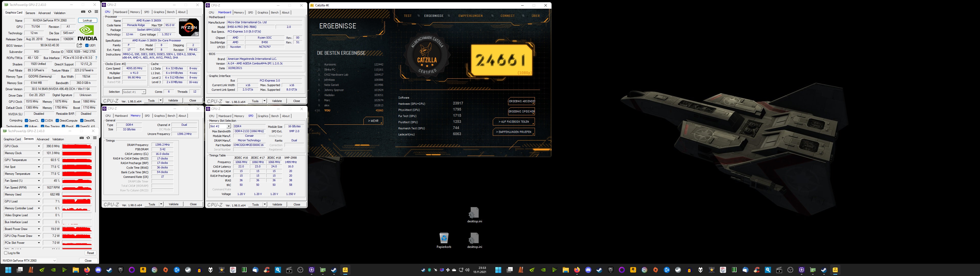
Task: Open the Hot Spot sensor dropdown
Action: [39, 167]
